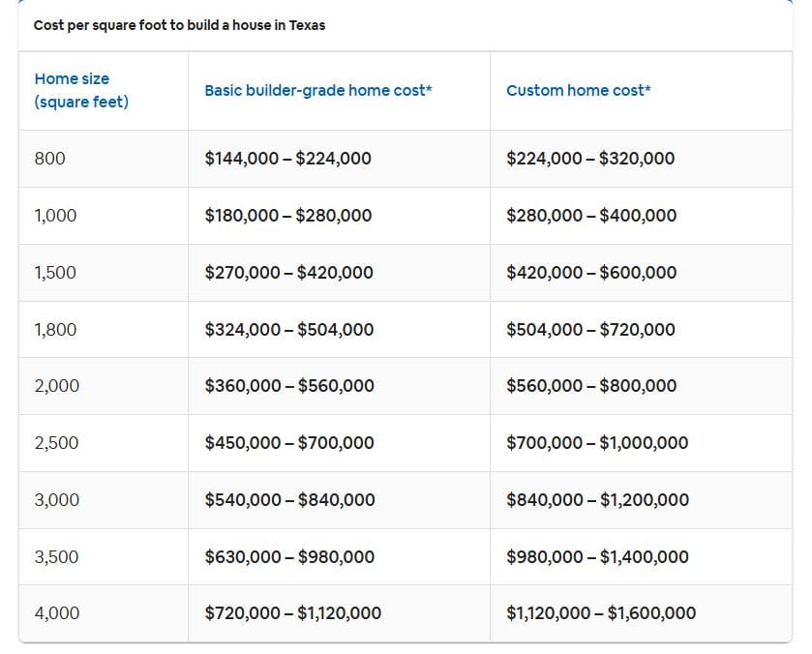Click the Basic builder-grade home cost header
The image size is (812, 654).
click(318, 90)
